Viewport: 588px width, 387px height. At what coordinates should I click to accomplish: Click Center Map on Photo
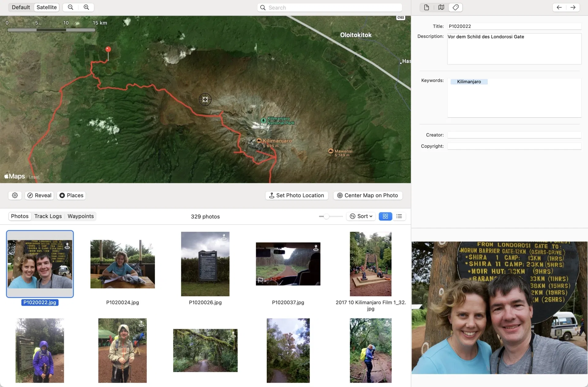pyautogui.click(x=367, y=195)
